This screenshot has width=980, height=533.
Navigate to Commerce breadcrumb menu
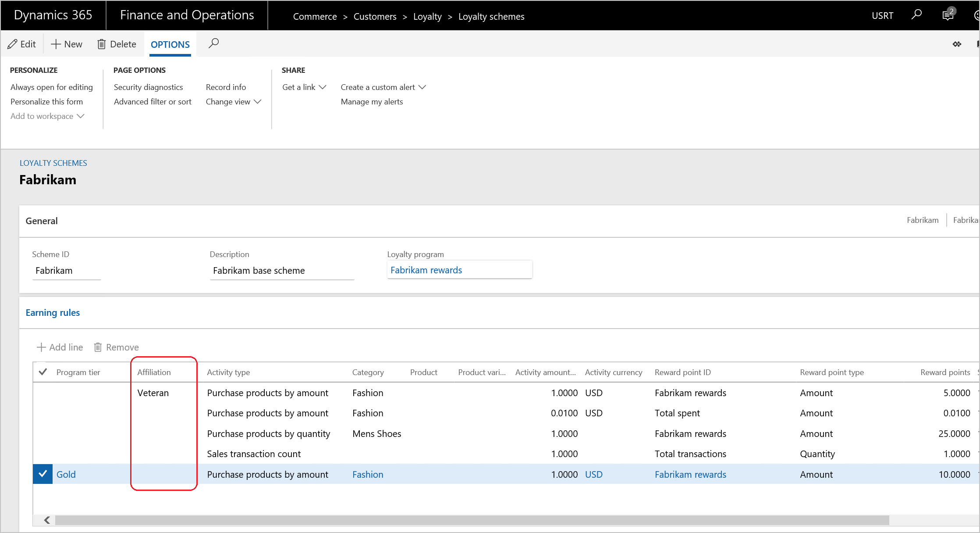click(312, 16)
